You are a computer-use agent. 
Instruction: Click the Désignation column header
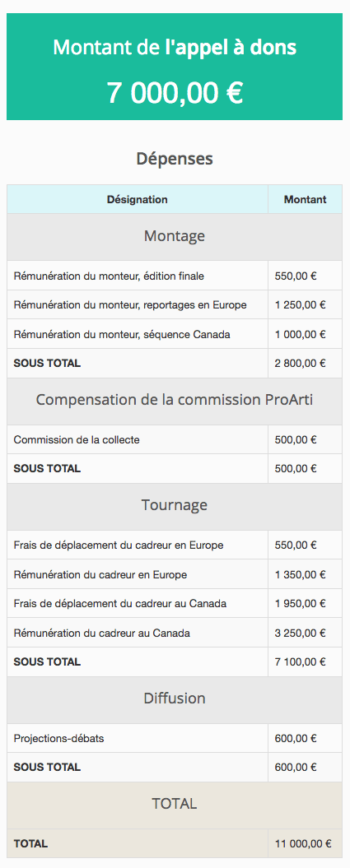(x=138, y=199)
